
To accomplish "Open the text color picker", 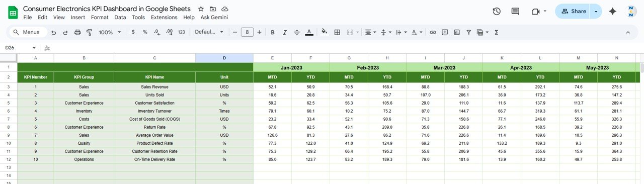I will [309, 32].
